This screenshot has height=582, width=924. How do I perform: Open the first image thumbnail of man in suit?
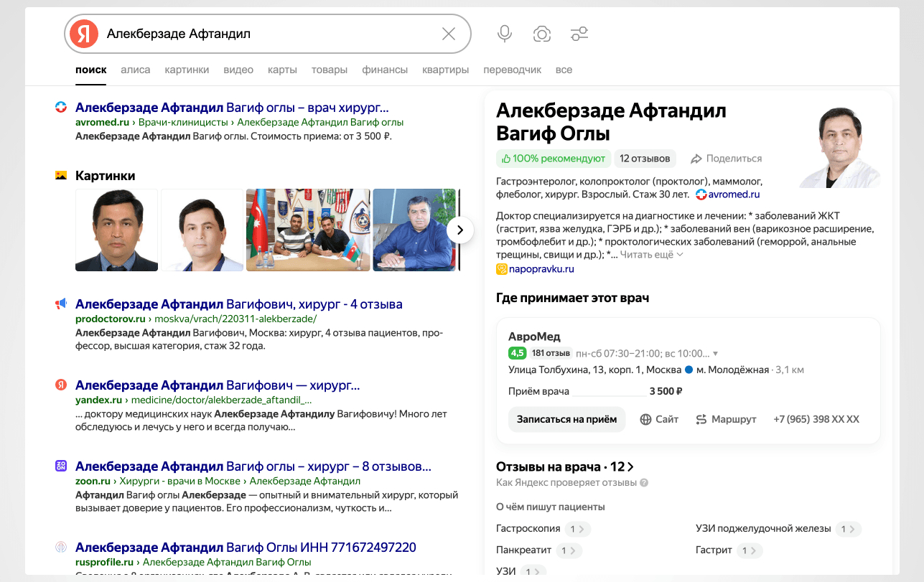(x=116, y=230)
